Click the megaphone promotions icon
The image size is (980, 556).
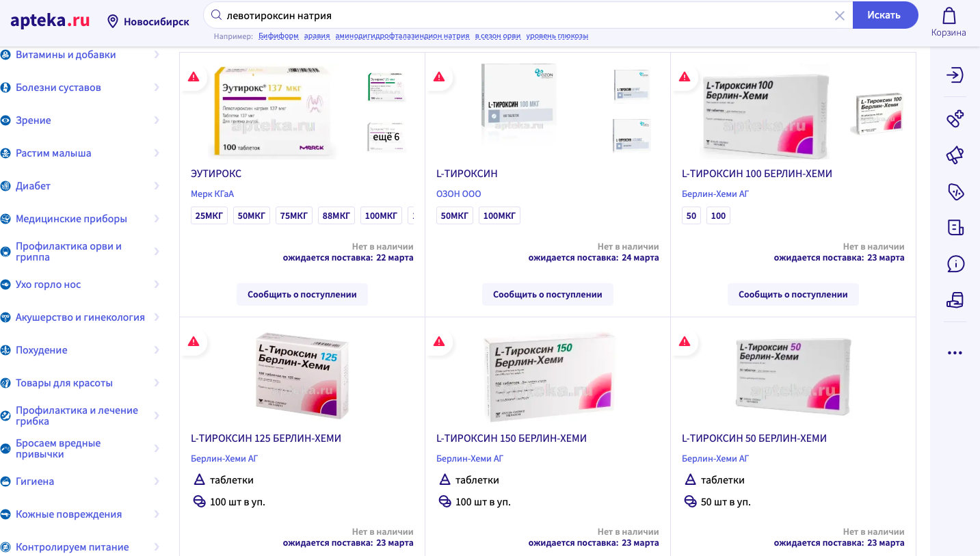tap(955, 156)
